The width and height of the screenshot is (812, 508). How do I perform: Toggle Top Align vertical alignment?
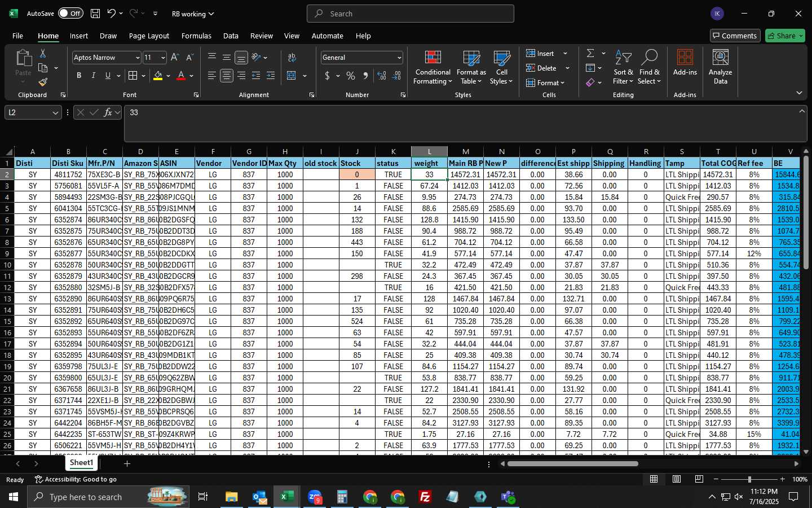coord(212,58)
